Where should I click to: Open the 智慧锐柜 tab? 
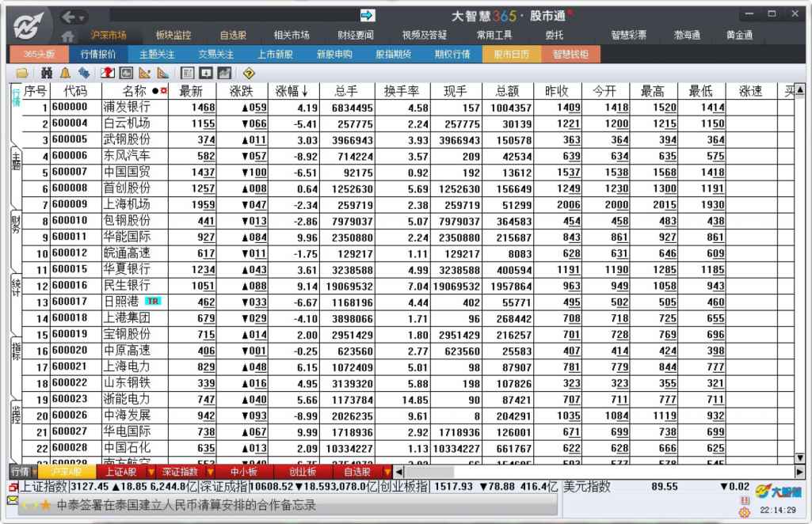[570, 54]
